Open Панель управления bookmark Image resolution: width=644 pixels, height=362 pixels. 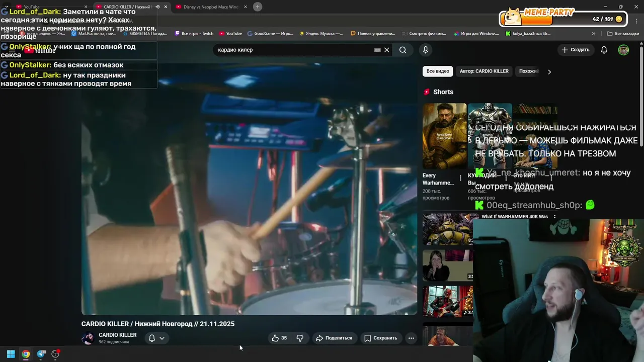[x=373, y=34]
